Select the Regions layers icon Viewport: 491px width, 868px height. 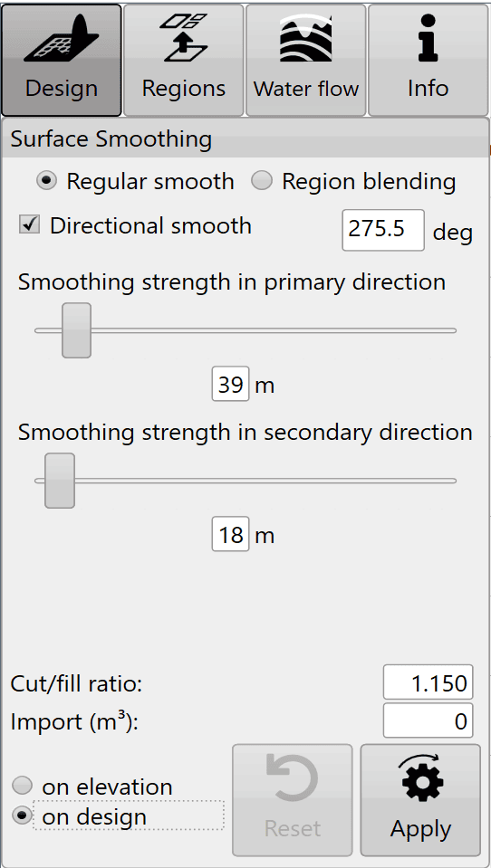click(185, 38)
